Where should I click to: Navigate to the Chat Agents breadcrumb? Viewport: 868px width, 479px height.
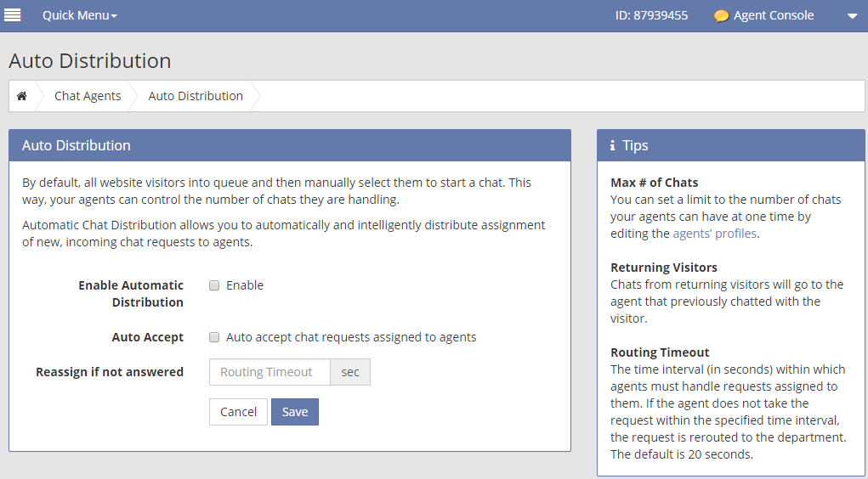point(88,96)
